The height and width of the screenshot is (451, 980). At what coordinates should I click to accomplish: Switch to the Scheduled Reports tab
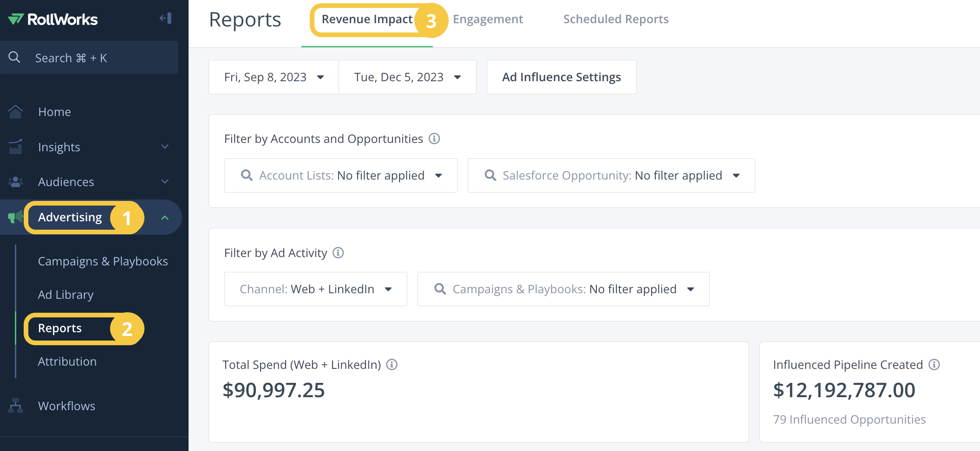[616, 19]
